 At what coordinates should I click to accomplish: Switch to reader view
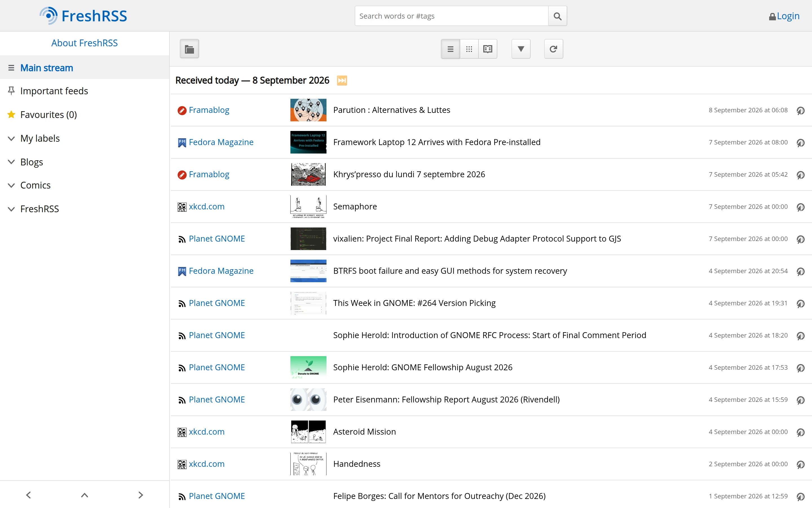click(487, 49)
